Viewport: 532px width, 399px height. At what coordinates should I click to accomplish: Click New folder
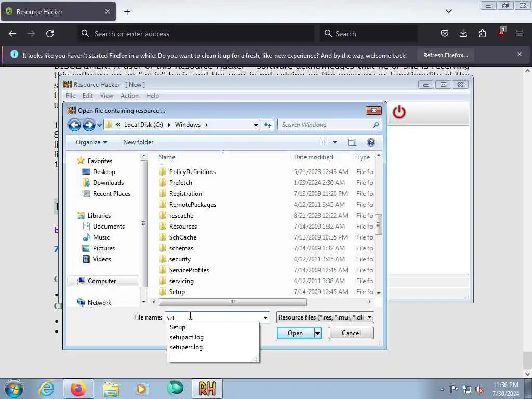[x=138, y=142]
